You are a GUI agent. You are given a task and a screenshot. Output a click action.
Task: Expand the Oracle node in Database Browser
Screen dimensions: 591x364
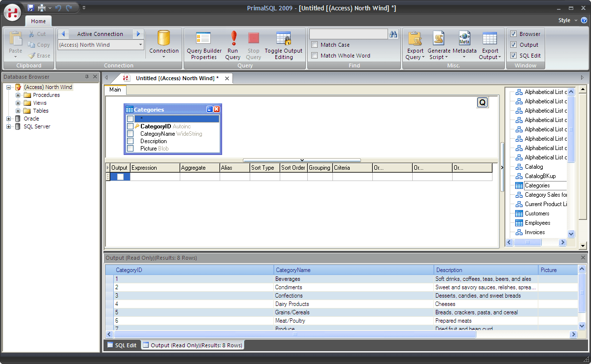8,119
